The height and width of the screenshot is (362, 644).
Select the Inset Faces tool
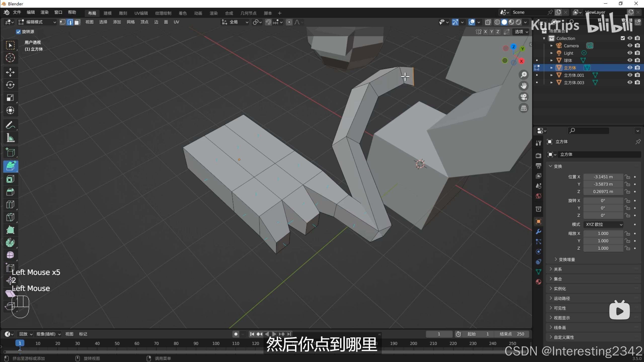[x=10, y=179]
